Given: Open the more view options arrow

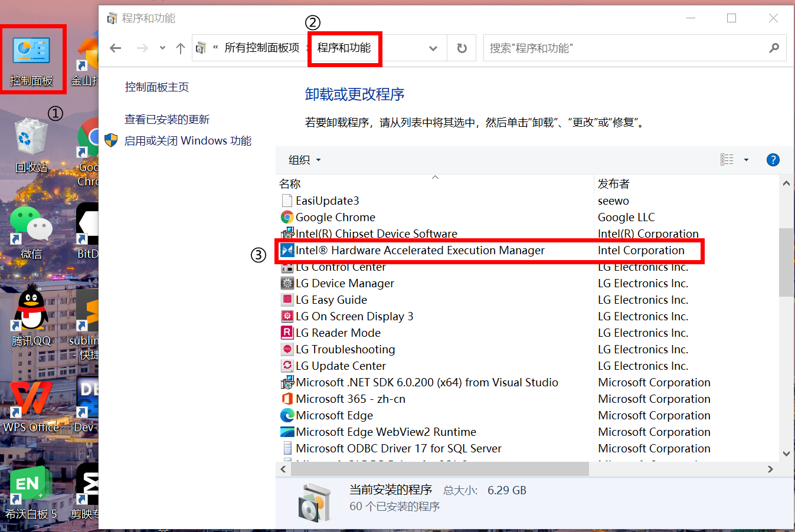Looking at the screenshot, I should click(x=746, y=160).
